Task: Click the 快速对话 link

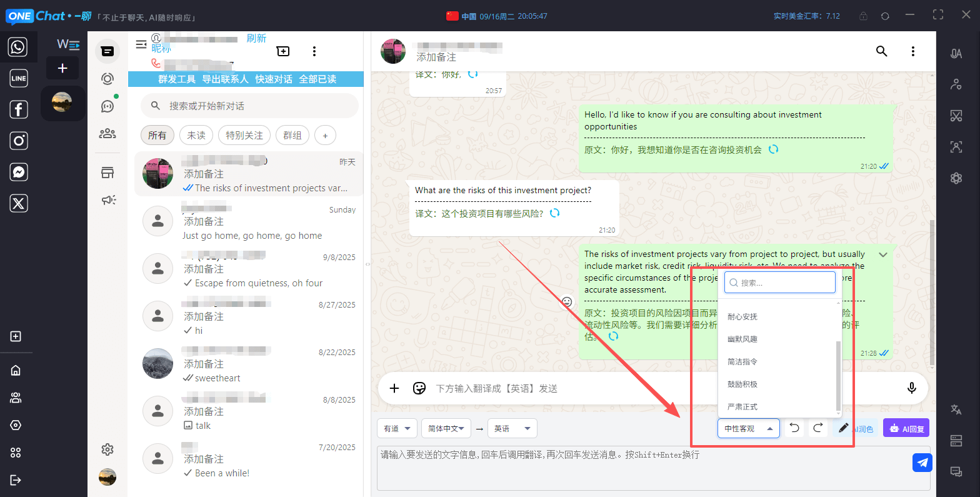Action: tap(274, 79)
